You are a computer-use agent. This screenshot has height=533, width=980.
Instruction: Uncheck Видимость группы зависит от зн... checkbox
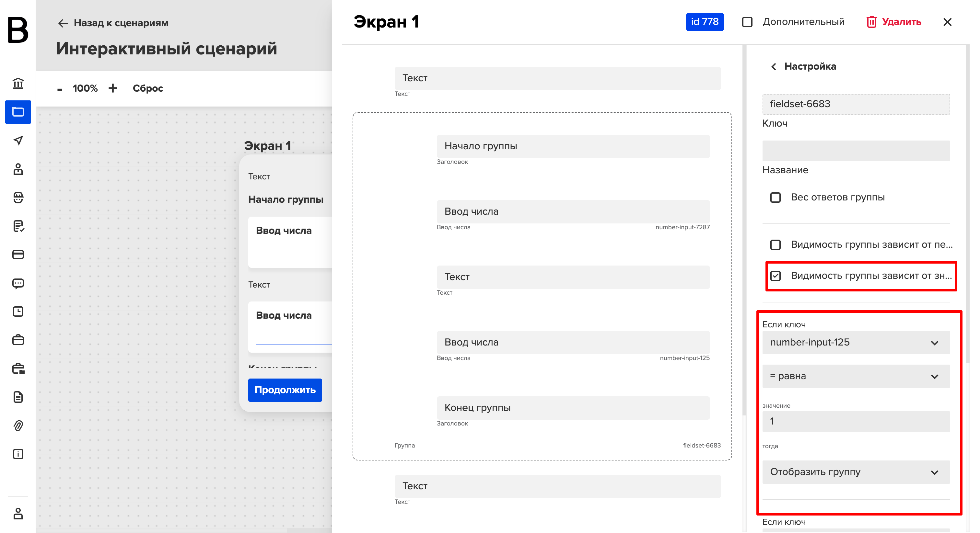tap(775, 276)
